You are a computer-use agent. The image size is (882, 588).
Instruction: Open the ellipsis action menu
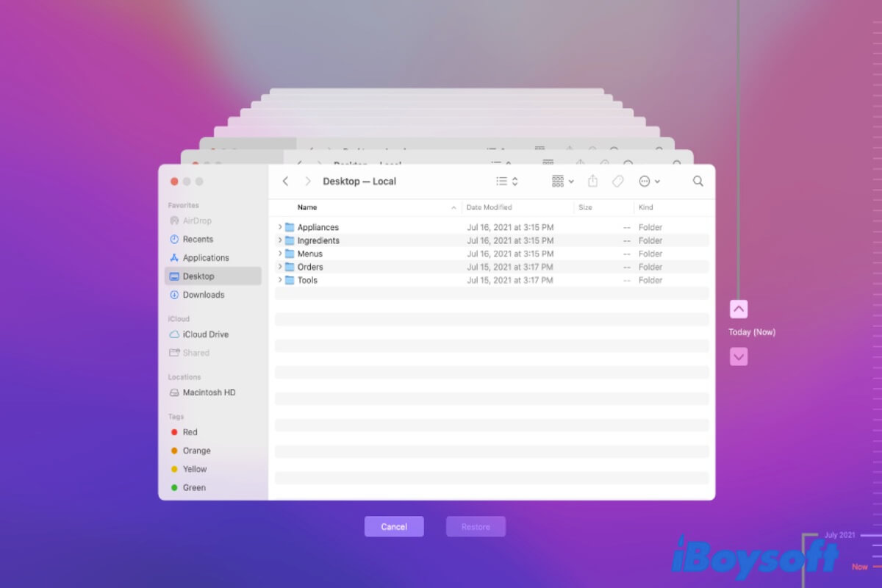pos(649,182)
